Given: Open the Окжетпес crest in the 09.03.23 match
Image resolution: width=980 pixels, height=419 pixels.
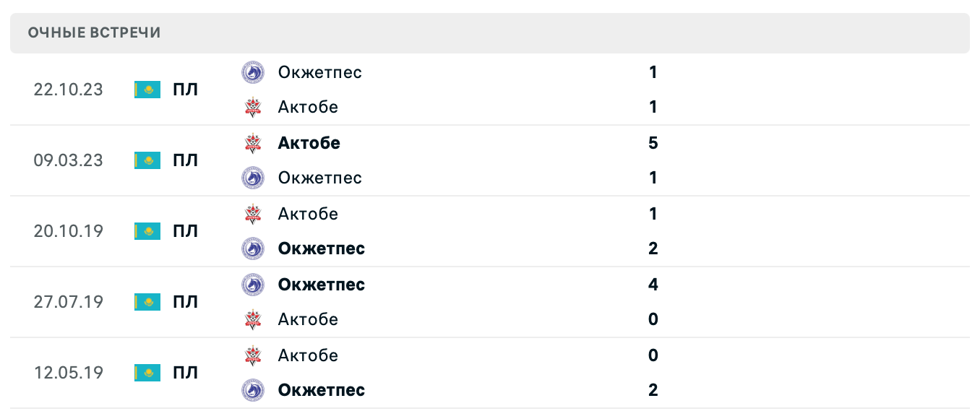Looking at the screenshot, I should [253, 178].
